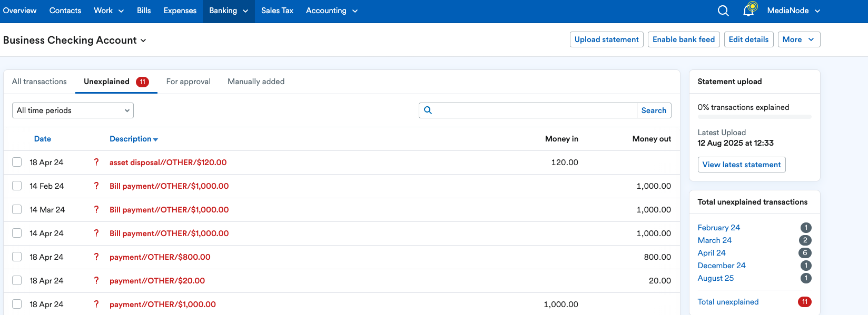The image size is (868, 315).
Task: Sort by the Date column header
Action: tap(43, 139)
